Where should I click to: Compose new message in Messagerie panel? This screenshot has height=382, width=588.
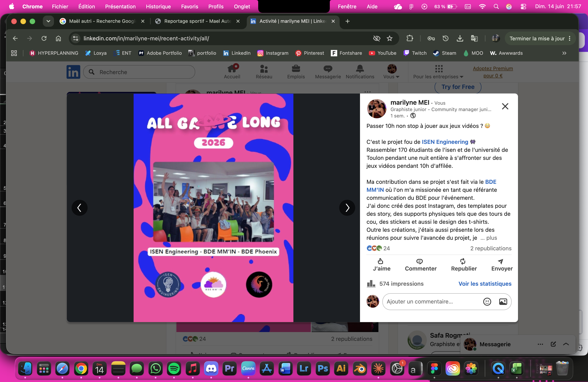[x=553, y=344]
